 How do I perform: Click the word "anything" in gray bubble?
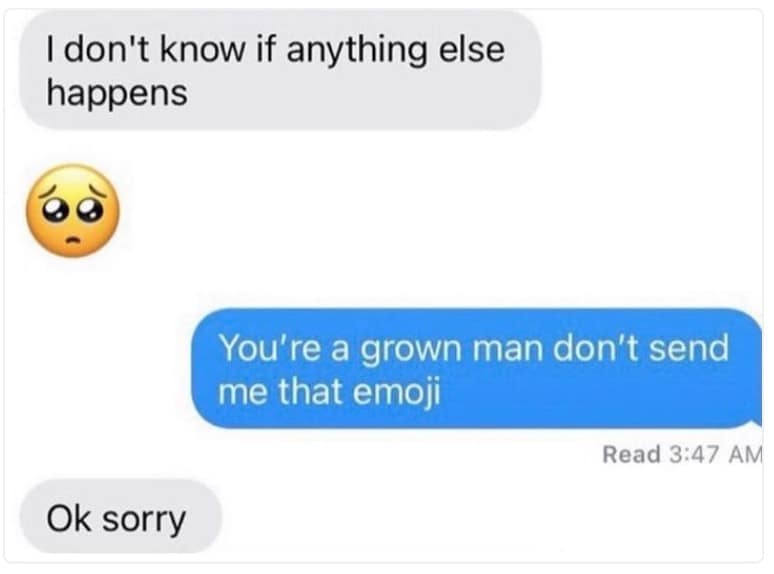tap(356, 51)
